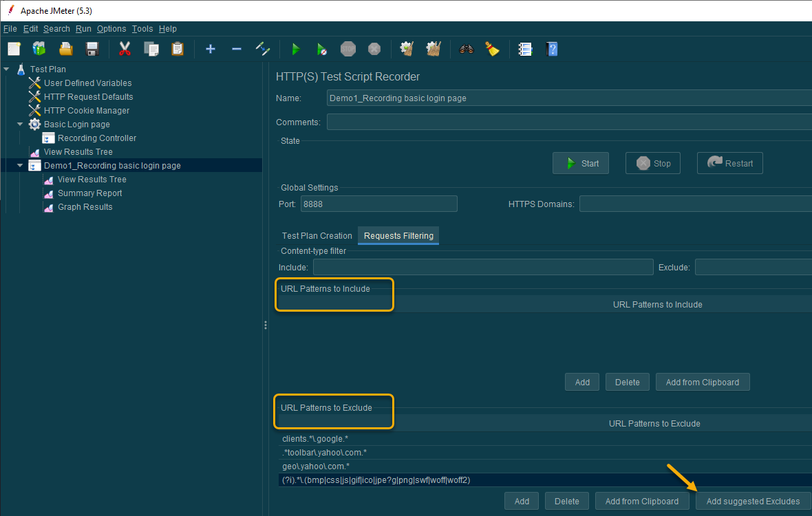This screenshot has height=516, width=812.
Task: Open the Templates toolbar icon
Action: click(x=39, y=49)
